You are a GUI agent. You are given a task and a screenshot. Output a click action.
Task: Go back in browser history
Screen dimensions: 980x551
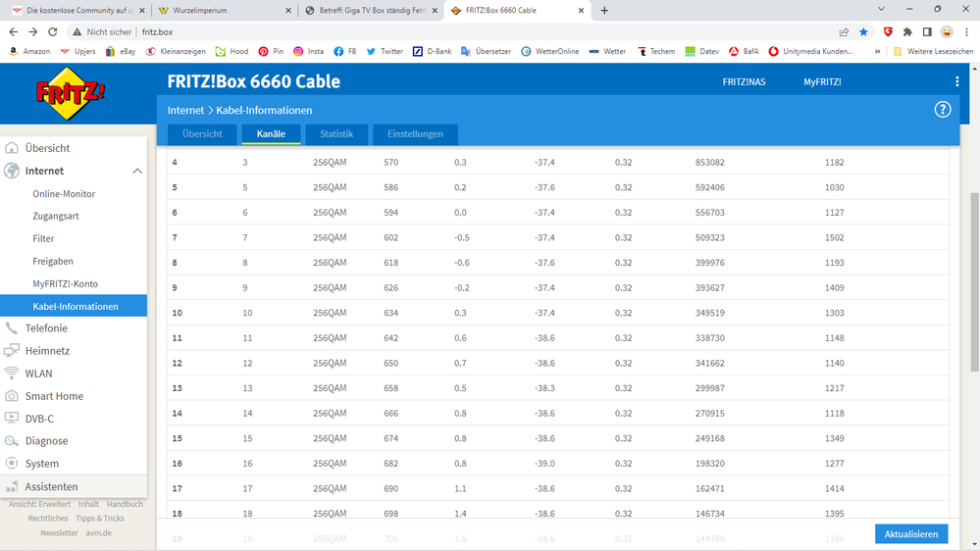point(14,31)
